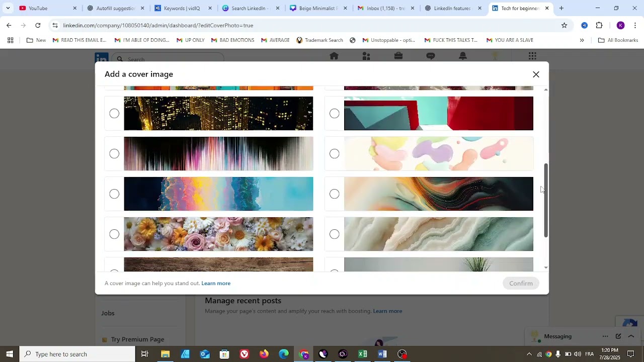
Task: Switch to the LinkedIn features tab
Action: tap(452, 8)
